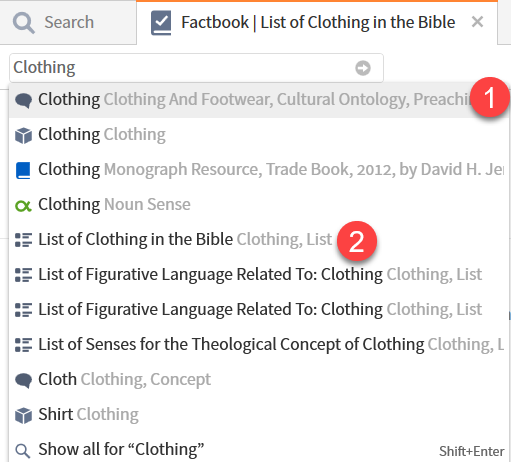Close the Factbook tab

477,22
